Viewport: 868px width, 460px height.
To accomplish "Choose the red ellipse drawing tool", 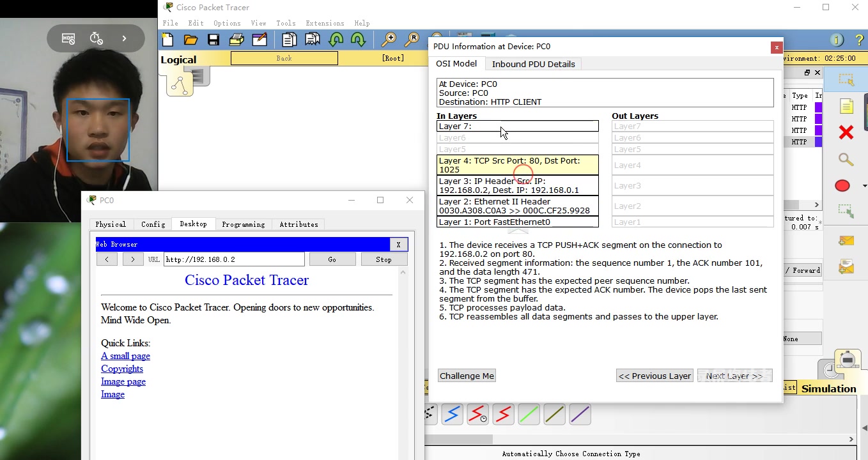I will click(x=842, y=185).
